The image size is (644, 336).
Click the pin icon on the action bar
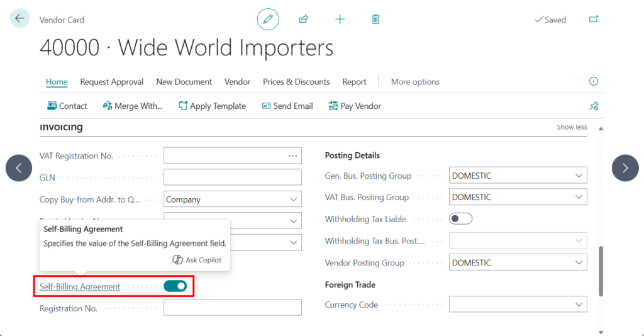point(593,106)
